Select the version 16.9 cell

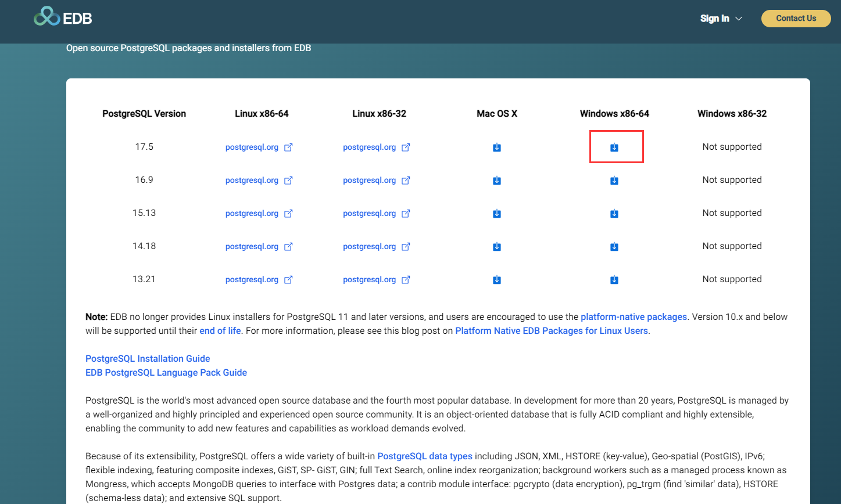[144, 180]
